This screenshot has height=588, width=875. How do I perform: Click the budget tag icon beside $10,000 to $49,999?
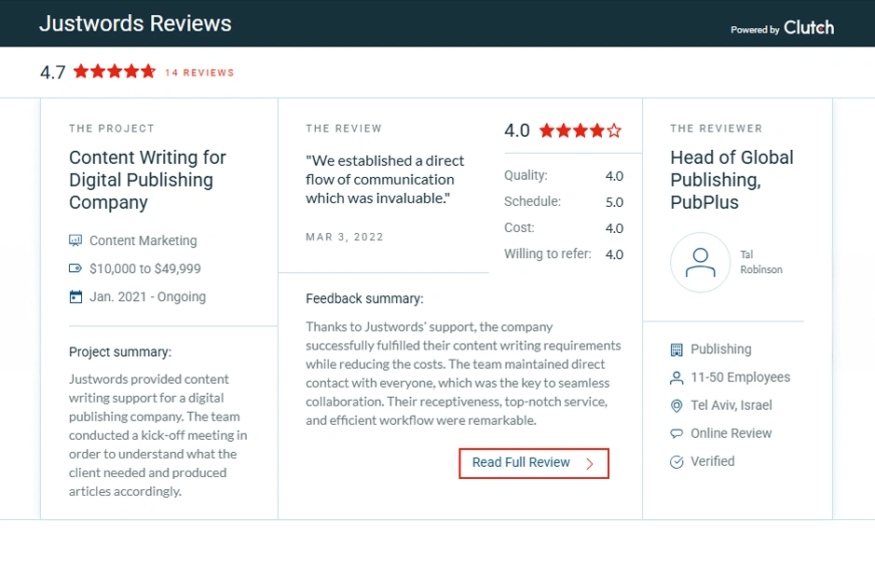[x=75, y=268]
